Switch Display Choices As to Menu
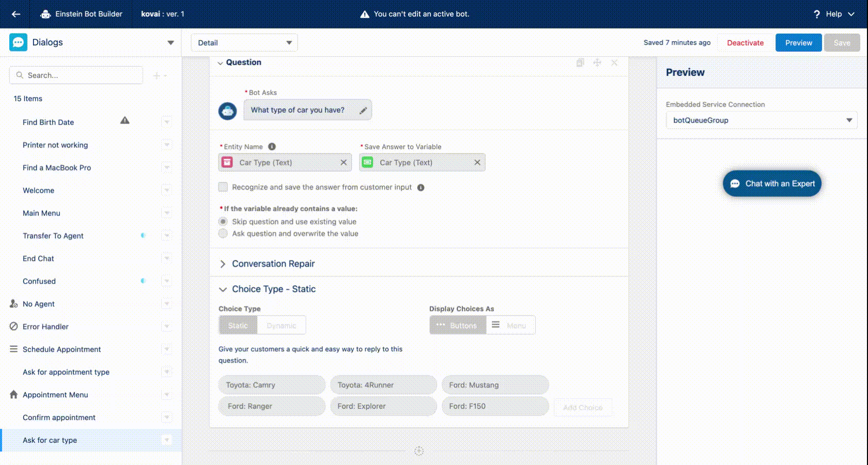 tap(510, 325)
